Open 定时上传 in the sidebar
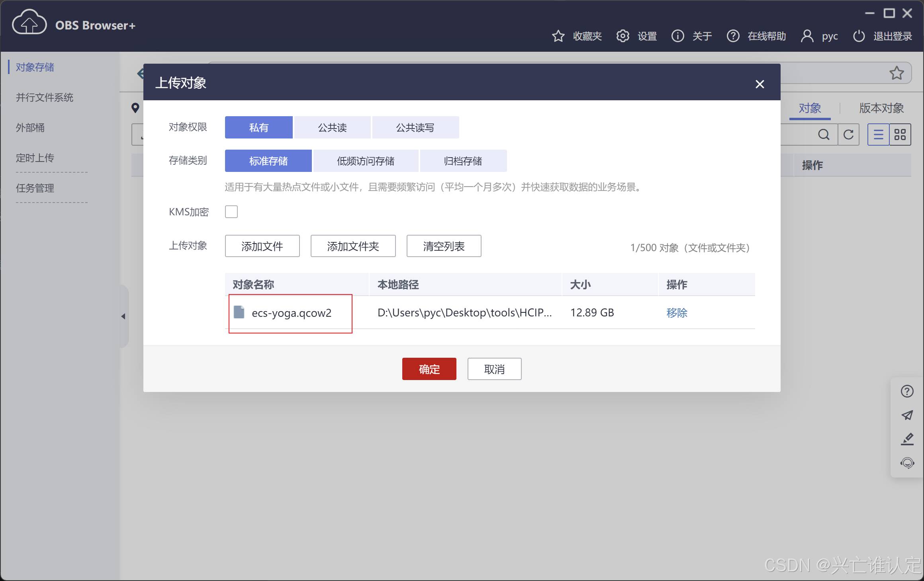The height and width of the screenshot is (581, 924). pyautogui.click(x=35, y=158)
